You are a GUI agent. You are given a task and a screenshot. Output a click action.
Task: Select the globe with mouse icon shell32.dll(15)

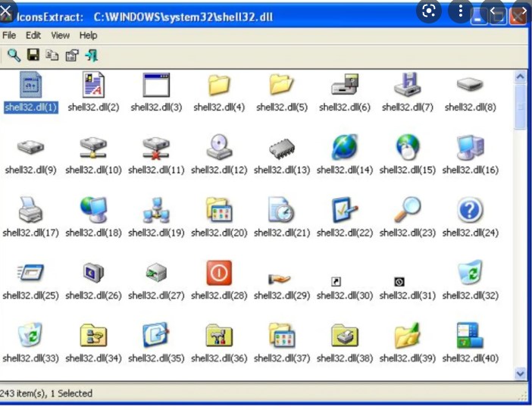[x=408, y=146]
